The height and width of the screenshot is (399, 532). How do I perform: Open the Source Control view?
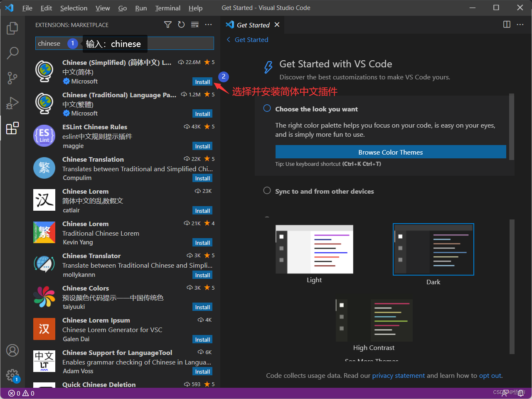pos(12,78)
